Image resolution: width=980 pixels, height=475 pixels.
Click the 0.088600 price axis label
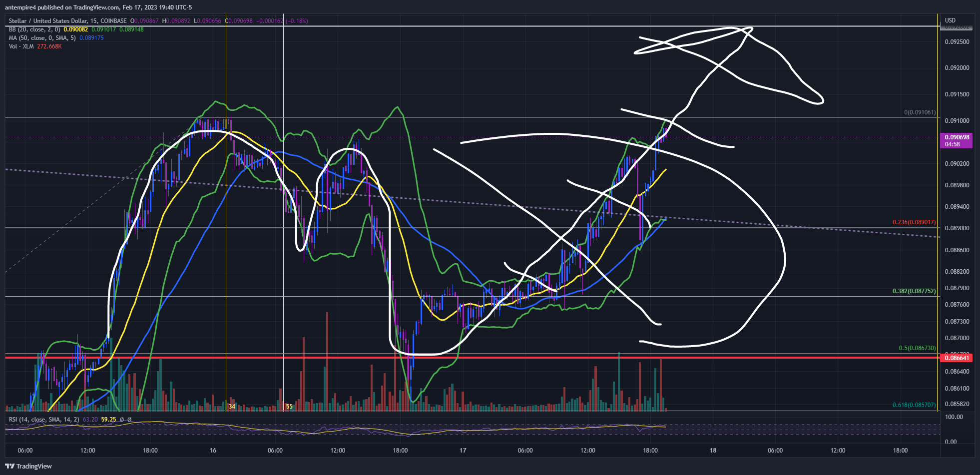957,250
